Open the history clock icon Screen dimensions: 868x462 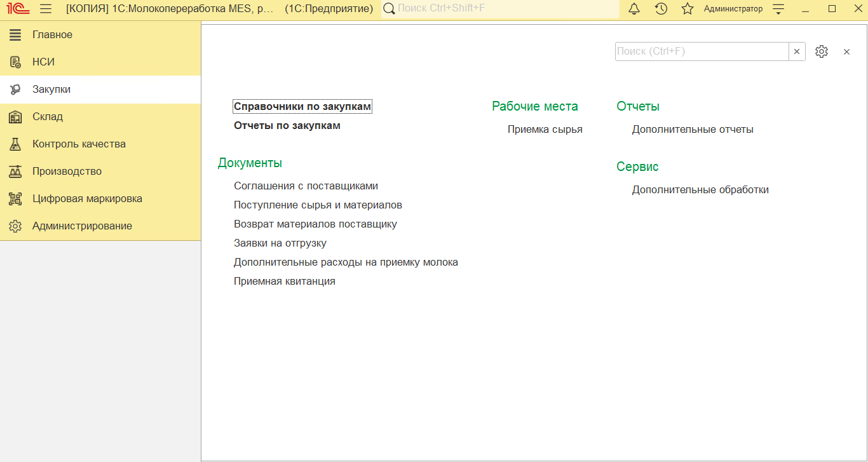661,9
